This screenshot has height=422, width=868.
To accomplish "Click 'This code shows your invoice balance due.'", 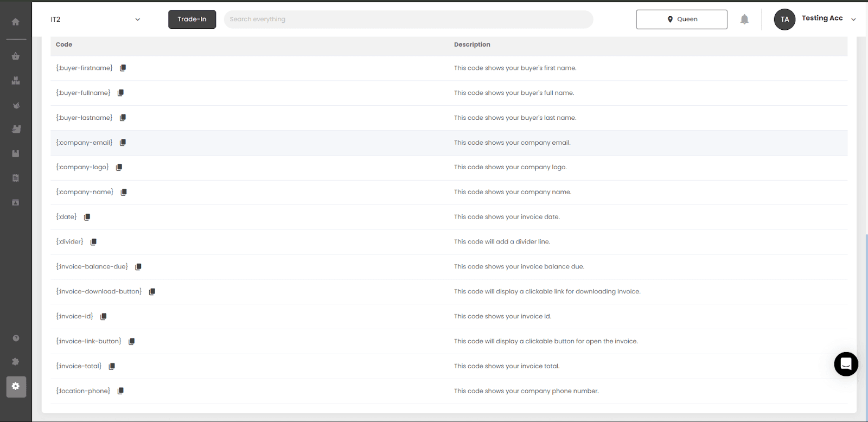I will [519, 267].
